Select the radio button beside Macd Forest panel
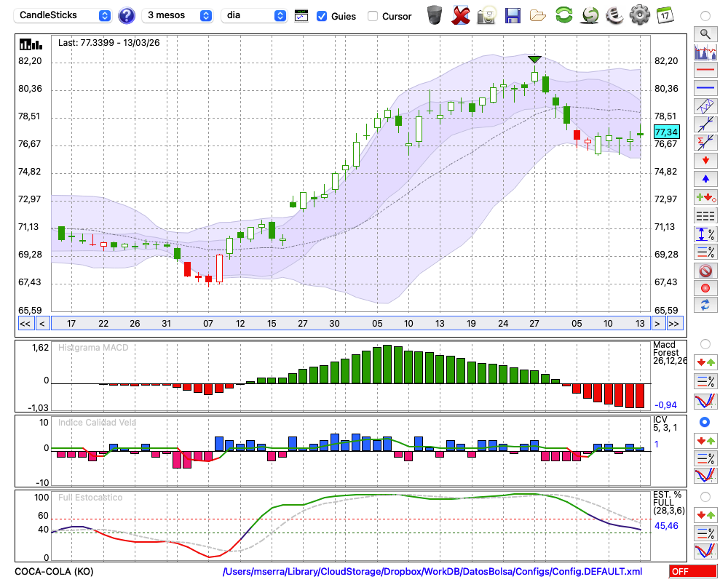728x582 pixels. (x=705, y=343)
